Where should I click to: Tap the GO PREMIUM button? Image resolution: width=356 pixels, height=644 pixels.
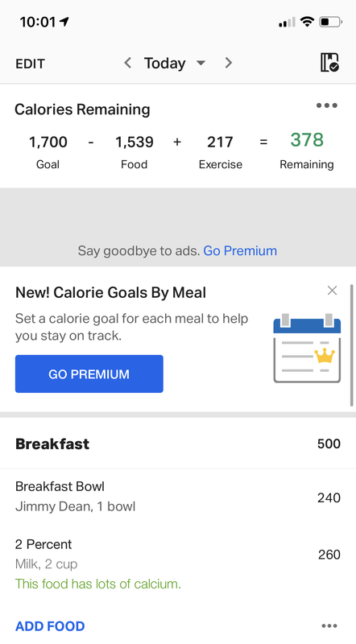[x=89, y=374]
